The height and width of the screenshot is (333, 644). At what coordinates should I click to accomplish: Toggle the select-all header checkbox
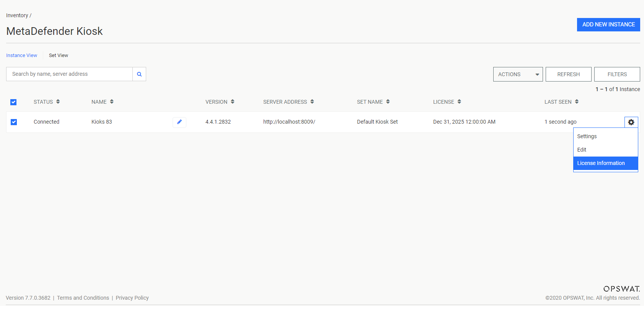click(x=13, y=102)
